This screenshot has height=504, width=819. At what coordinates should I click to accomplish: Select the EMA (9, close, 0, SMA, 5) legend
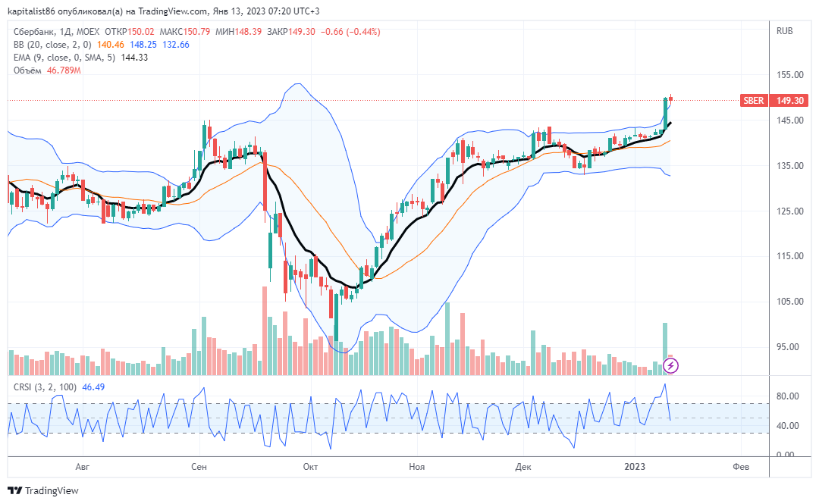click(64, 58)
